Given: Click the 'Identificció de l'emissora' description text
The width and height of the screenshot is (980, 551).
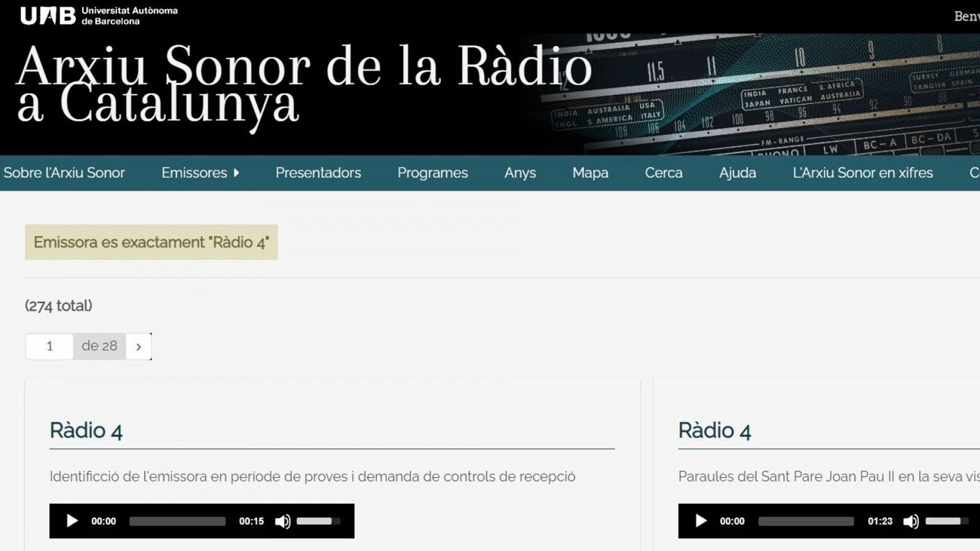Looking at the screenshot, I should point(312,476).
